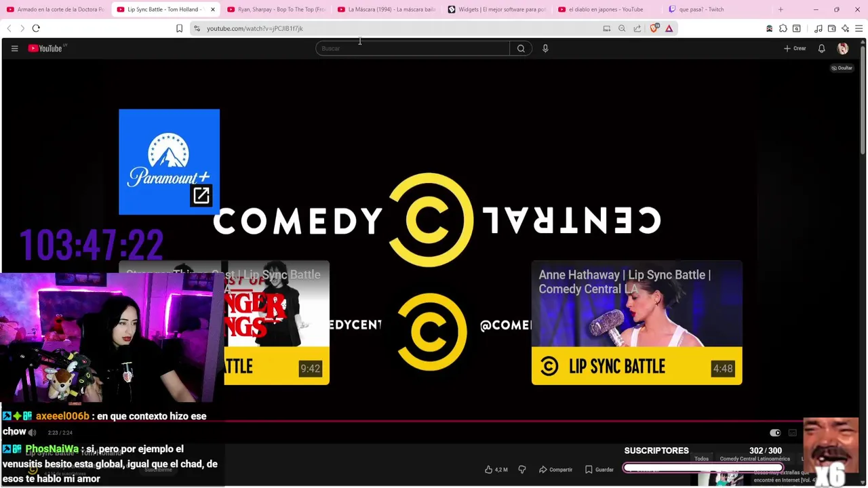Viewport: 868px width, 488px height.
Task: Click the search magnifier button
Action: pyautogui.click(x=521, y=48)
